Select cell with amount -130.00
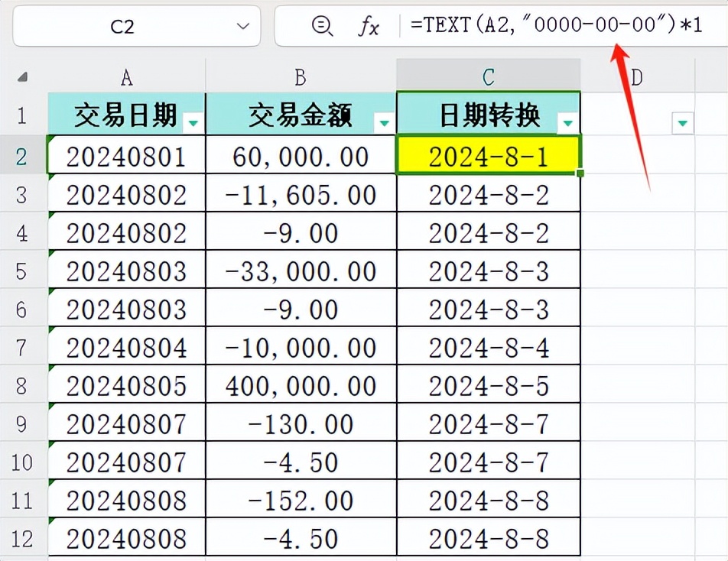Screen dimensions: 728x561 pyautogui.click(x=301, y=422)
